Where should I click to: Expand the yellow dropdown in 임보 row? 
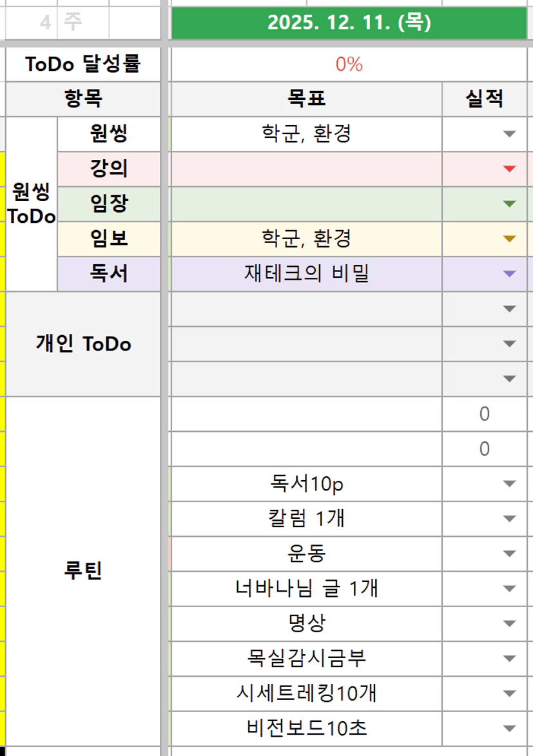pos(509,239)
